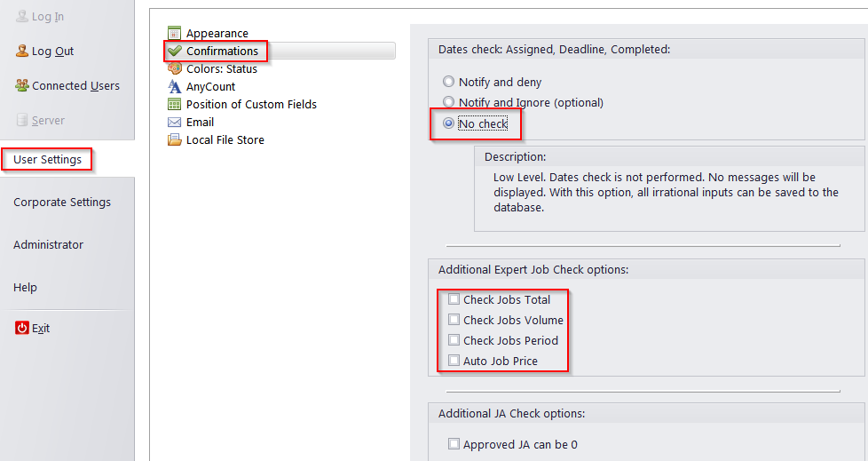
Task: Click the Connected Users group icon
Action: point(21,85)
